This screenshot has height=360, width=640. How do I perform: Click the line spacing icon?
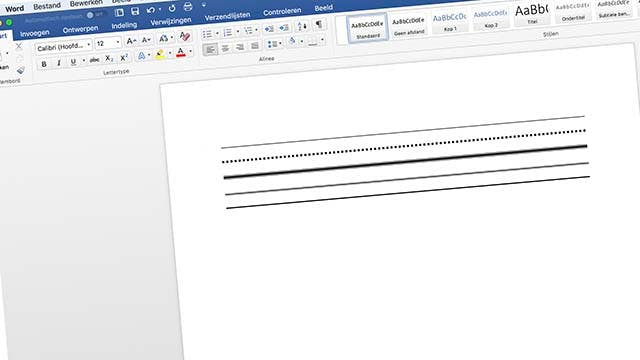coord(271,44)
